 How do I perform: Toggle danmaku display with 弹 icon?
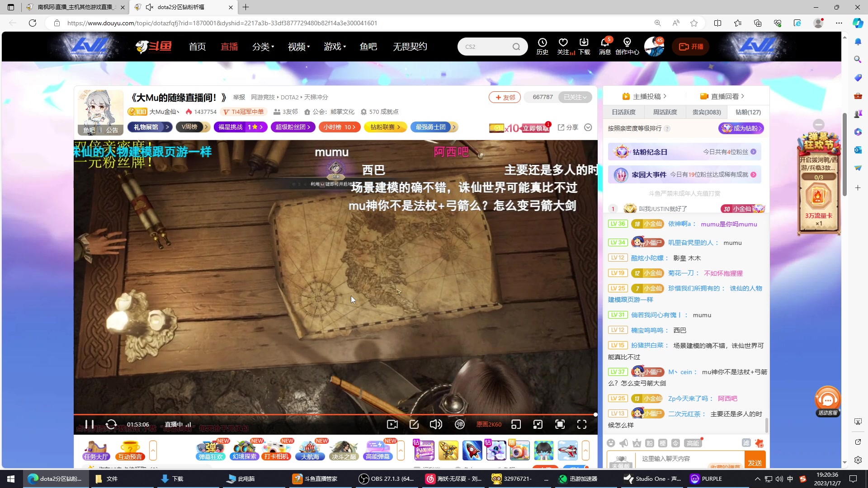click(460, 424)
